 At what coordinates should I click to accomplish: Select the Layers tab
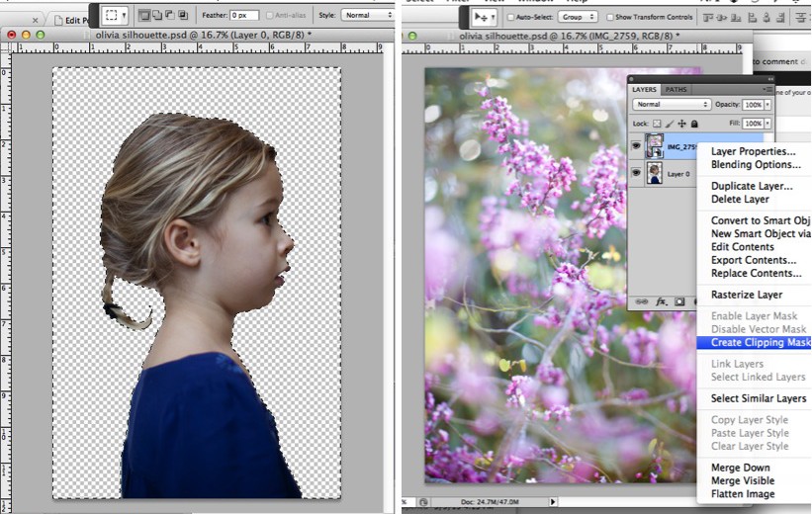tap(644, 90)
